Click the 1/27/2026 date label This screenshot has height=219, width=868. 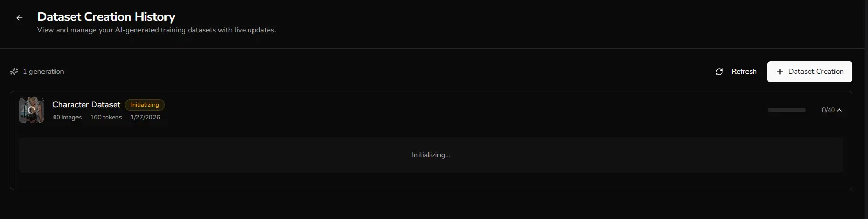point(145,117)
